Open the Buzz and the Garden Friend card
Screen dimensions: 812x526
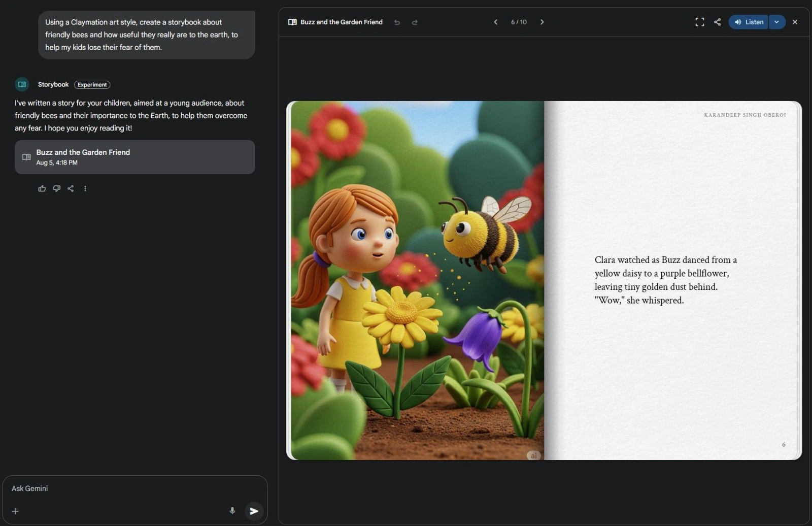134,157
